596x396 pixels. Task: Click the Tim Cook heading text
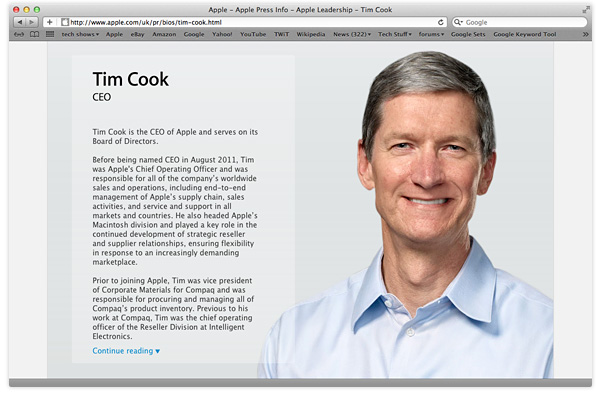tap(130, 79)
